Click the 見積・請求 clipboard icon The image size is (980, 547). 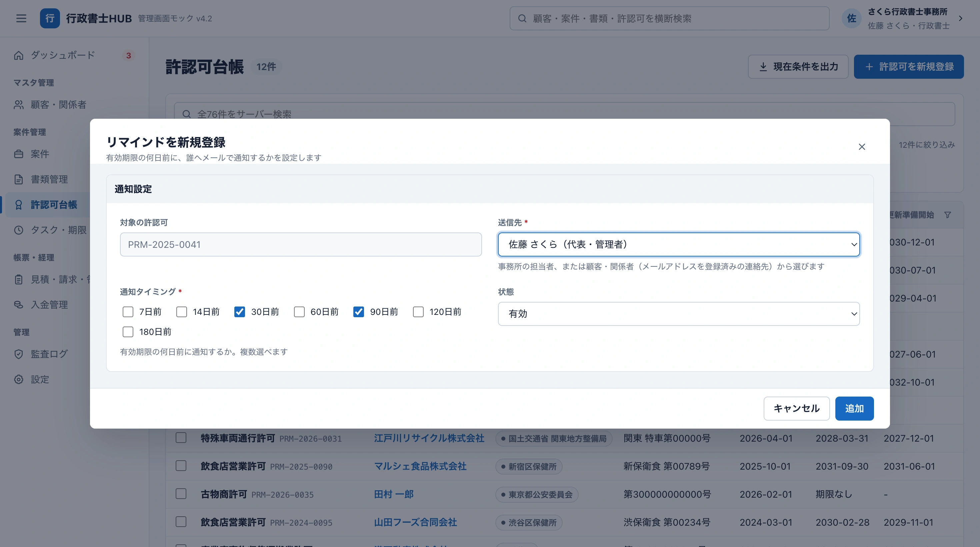click(x=19, y=280)
